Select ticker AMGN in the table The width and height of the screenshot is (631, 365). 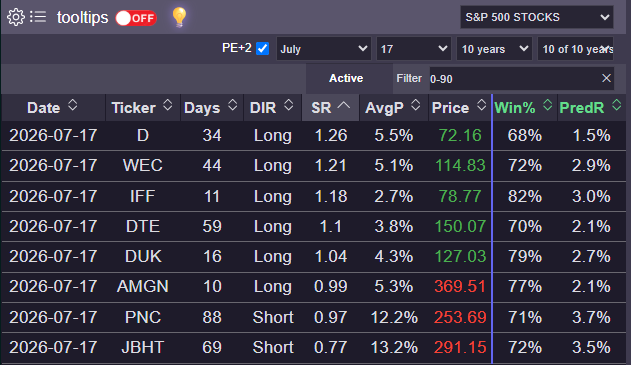point(143,287)
